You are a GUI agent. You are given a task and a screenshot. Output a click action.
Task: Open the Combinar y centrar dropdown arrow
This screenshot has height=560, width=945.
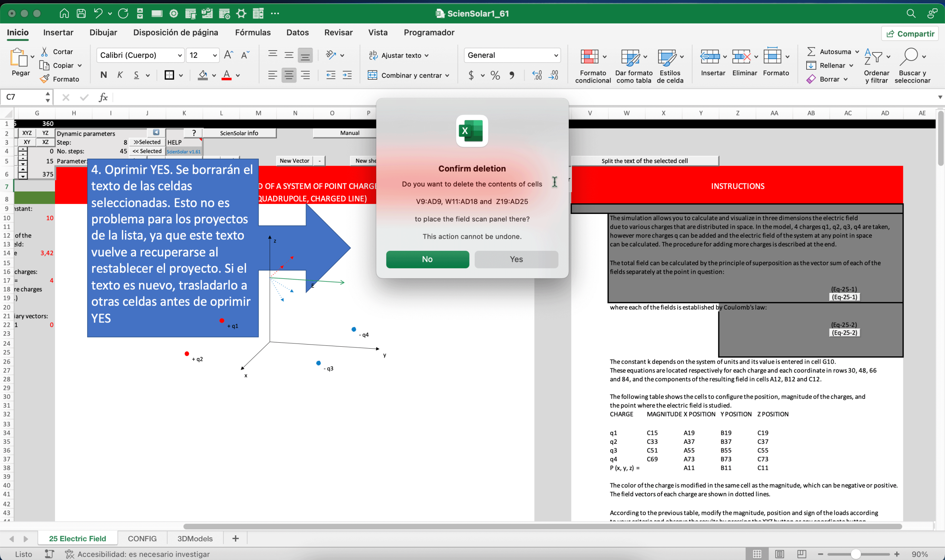pos(447,76)
